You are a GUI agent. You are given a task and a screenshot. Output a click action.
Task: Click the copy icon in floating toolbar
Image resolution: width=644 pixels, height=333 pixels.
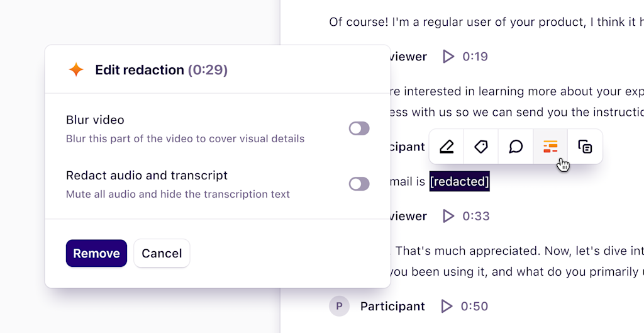[585, 147]
